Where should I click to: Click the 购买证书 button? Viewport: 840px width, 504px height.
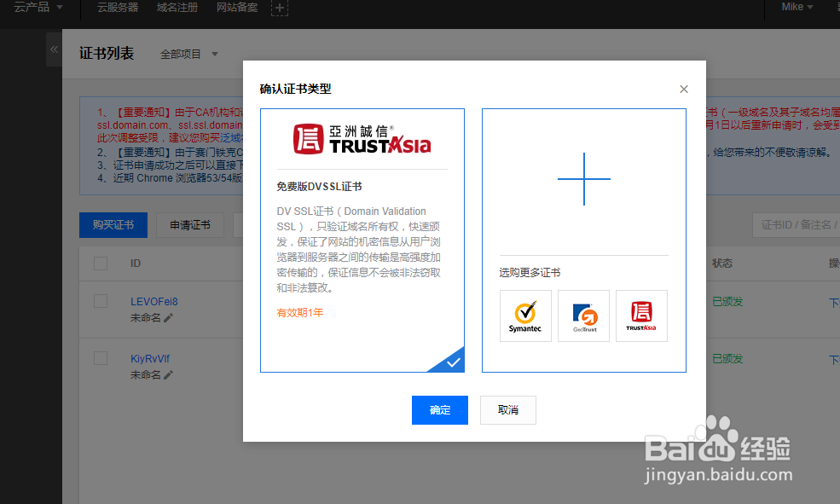click(x=113, y=225)
